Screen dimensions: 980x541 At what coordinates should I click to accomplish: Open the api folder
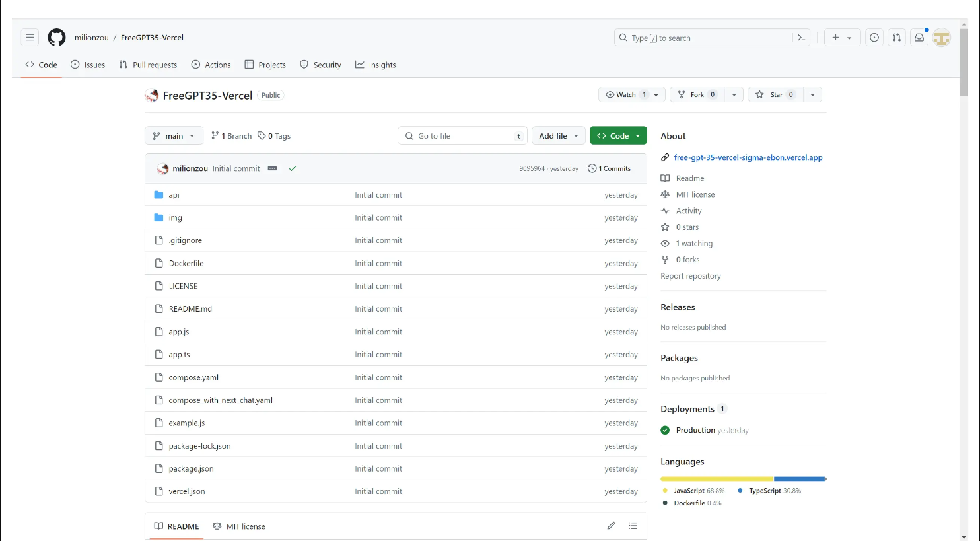click(x=174, y=195)
